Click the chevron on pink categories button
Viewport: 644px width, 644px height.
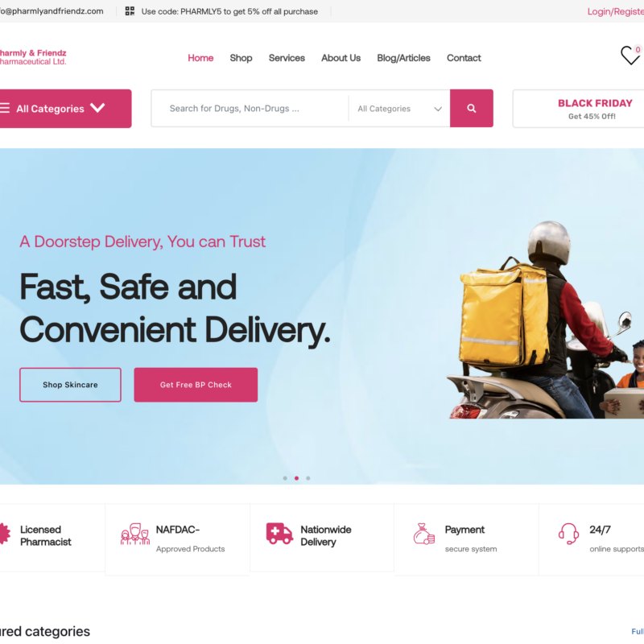(97, 108)
